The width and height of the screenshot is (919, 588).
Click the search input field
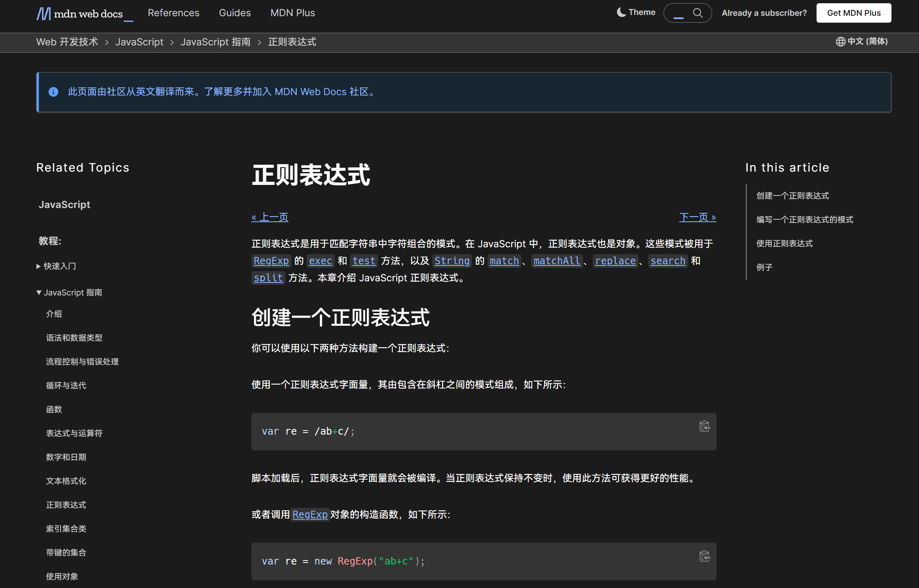tap(679, 13)
